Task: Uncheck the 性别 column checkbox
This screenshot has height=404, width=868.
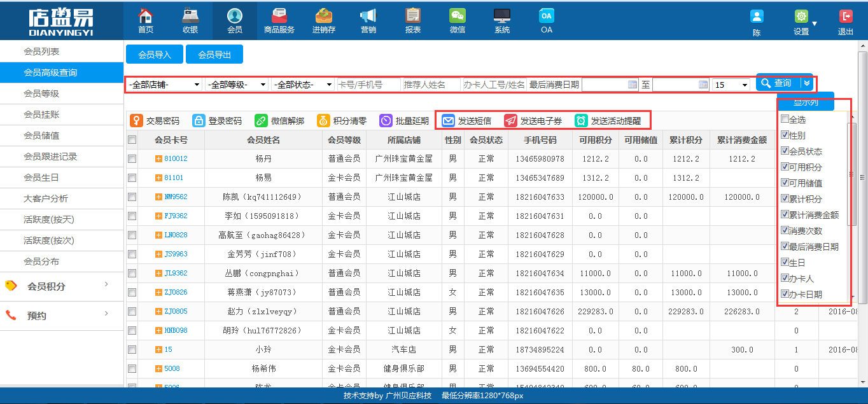Action: [785, 135]
